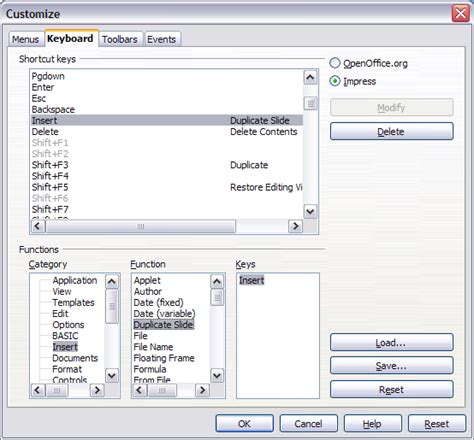The width and height of the screenshot is (474, 440).
Task: Close the Customize dialog
Action: point(461,14)
